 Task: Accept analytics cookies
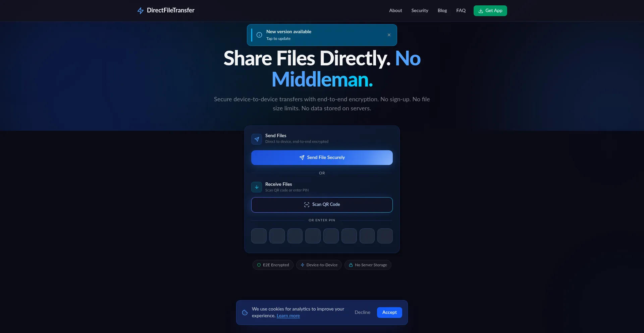pyautogui.click(x=389, y=313)
